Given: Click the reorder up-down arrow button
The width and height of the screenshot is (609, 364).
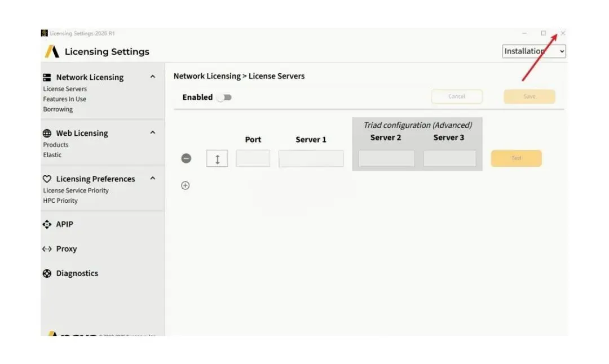Looking at the screenshot, I should tap(217, 159).
